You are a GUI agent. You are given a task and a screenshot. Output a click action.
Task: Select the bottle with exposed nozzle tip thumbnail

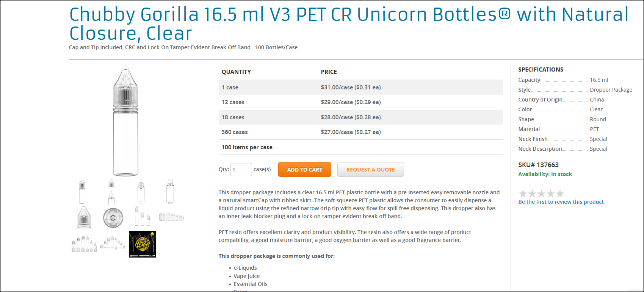141,192
